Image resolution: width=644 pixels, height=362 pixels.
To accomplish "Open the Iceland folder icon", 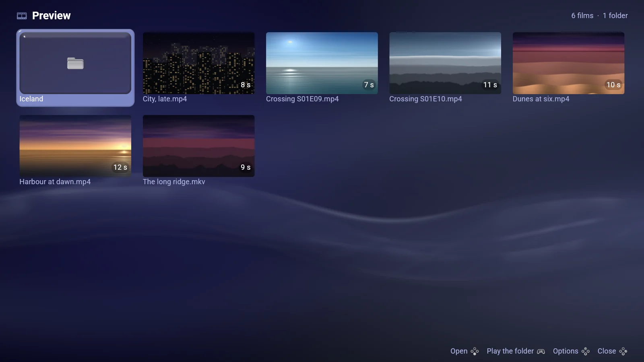I will tap(75, 63).
